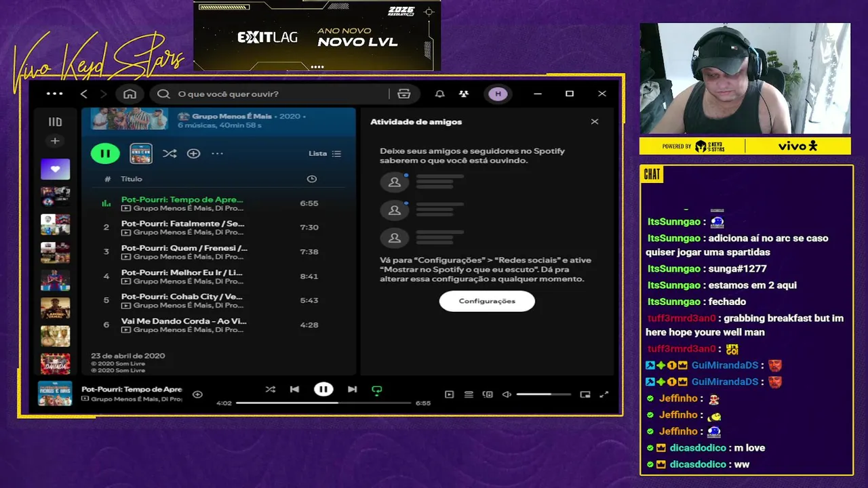Click the 'Configurações' button
Screen dimensions: 868x488
pyautogui.click(x=487, y=301)
